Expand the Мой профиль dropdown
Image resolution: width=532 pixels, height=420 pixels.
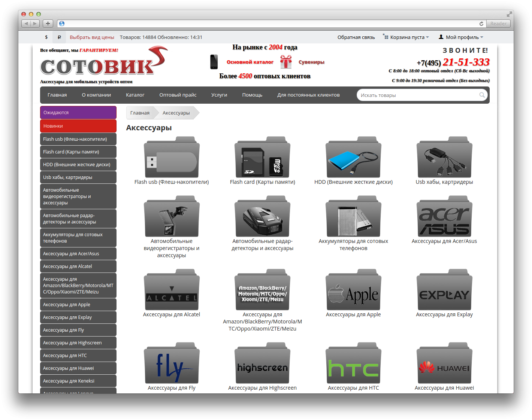point(461,37)
